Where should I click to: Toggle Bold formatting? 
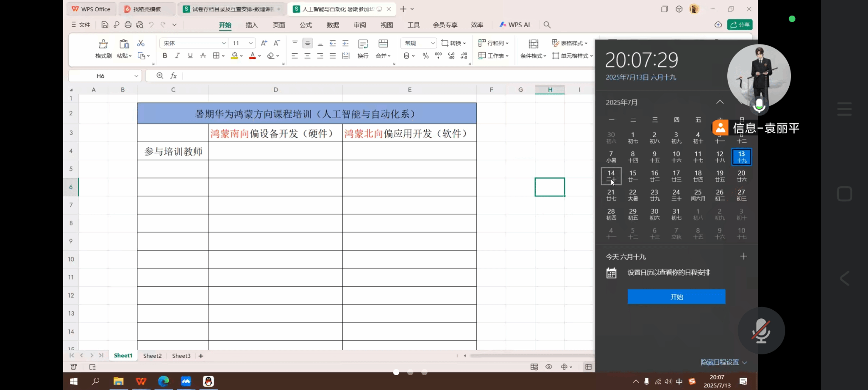tap(165, 55)
